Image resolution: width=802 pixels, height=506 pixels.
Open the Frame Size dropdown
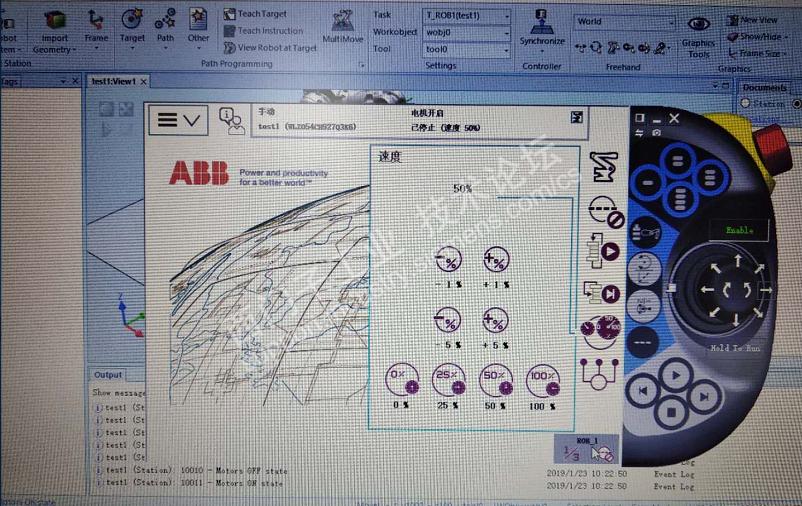[758, 53]
